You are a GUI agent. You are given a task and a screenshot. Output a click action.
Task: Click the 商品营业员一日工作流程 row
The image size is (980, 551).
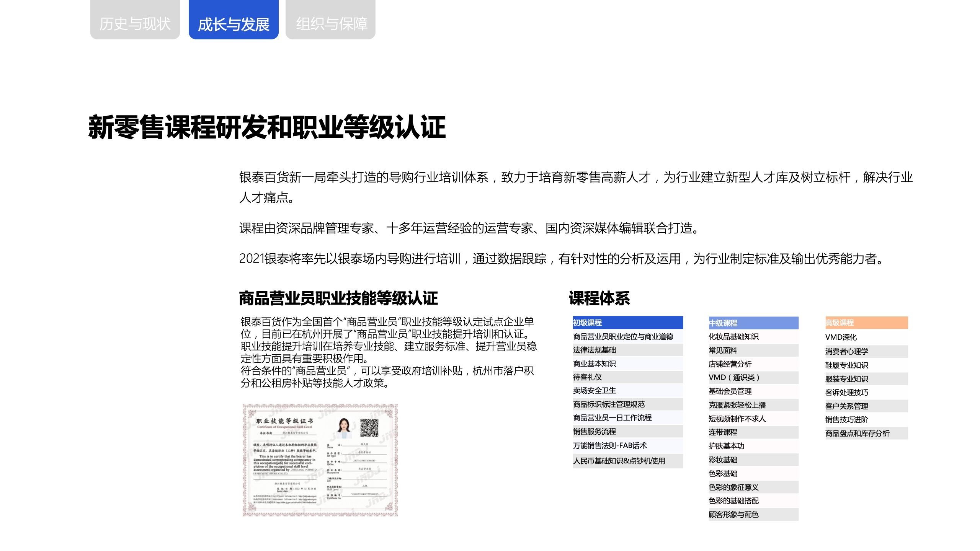pos(628,417)
